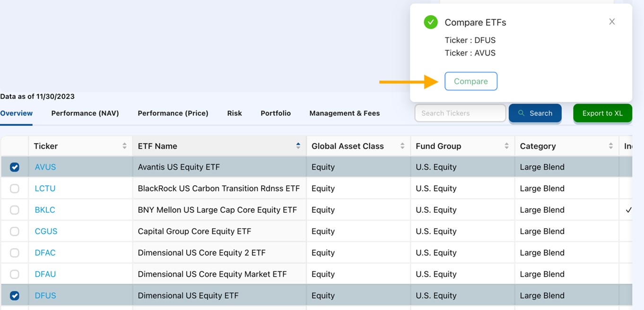This screenshot has height=310, width=644.
Task: Open the DFAU ticker link
Action: [45, 274]
